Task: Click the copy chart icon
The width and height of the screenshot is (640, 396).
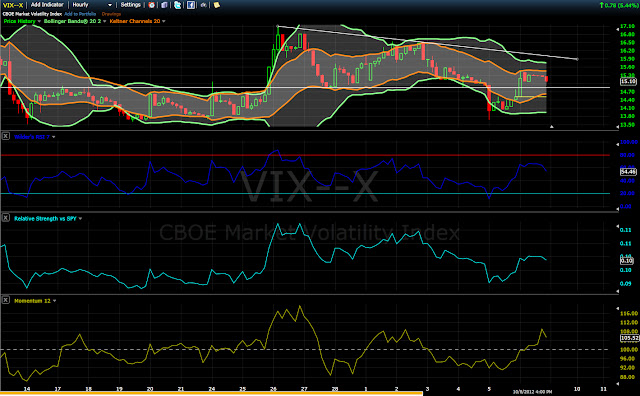Action: (164, 5)
